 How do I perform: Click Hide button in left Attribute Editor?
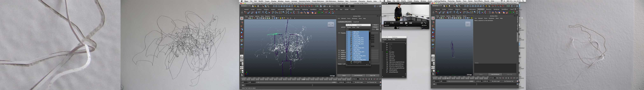click(x=377, y=29)
